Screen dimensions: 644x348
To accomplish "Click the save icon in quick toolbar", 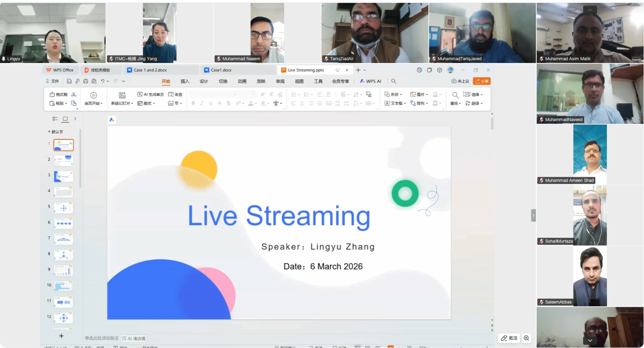I will coord(69,81).
